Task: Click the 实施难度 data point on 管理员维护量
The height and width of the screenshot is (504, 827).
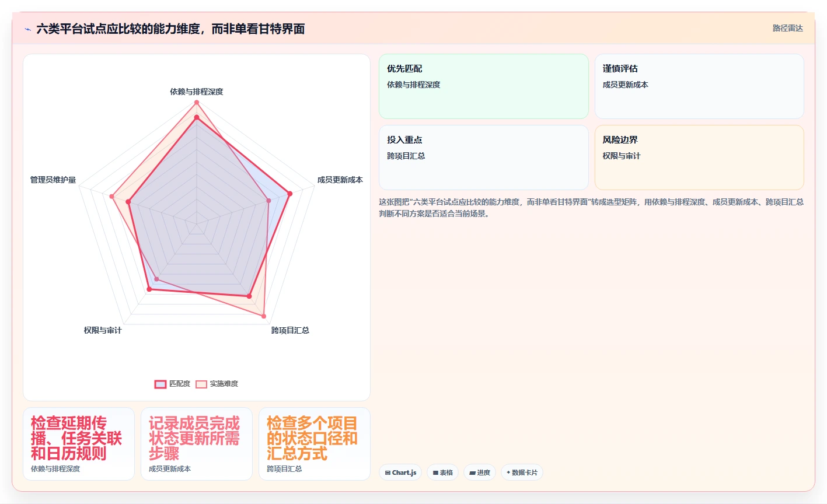Action: [x=111, y=196]
